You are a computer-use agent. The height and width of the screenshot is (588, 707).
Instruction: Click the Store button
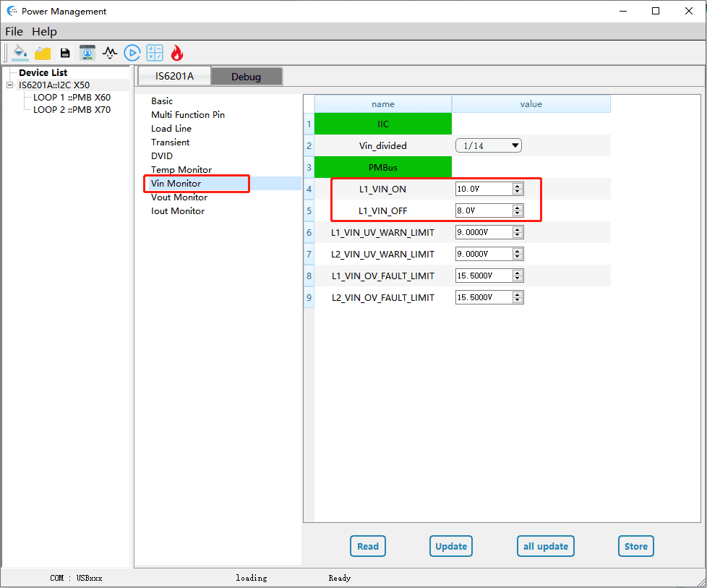point(636,546)
